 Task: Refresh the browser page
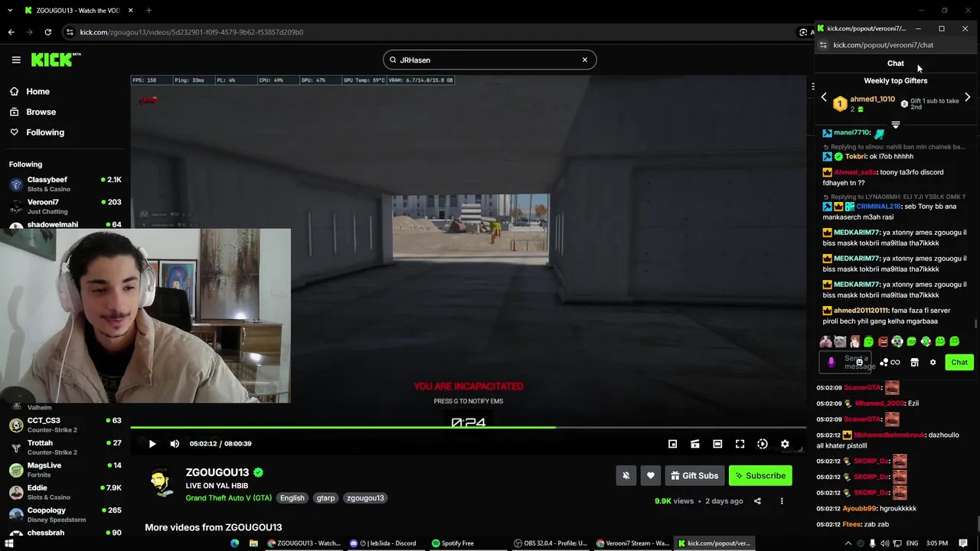(47, 32)
